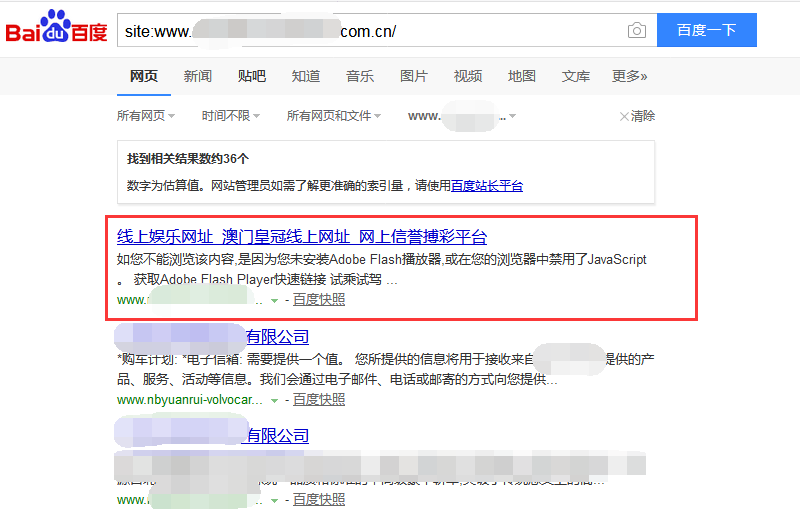Image resolution: width=800 pixels, height=509 pixels.
Task: Open the 线上娱乐网址 result title link
Action: pos(302,237)
